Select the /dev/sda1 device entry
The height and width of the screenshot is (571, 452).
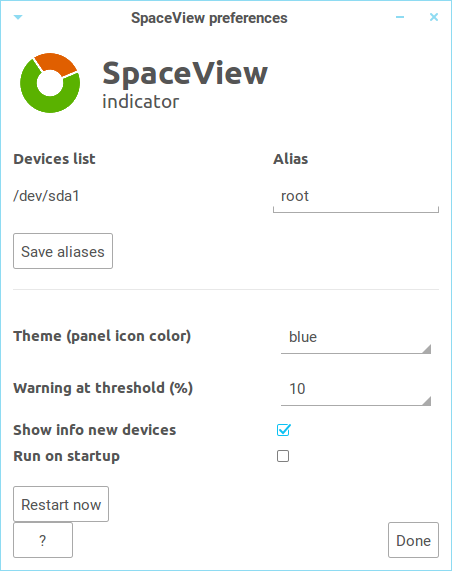coord(46,196)
